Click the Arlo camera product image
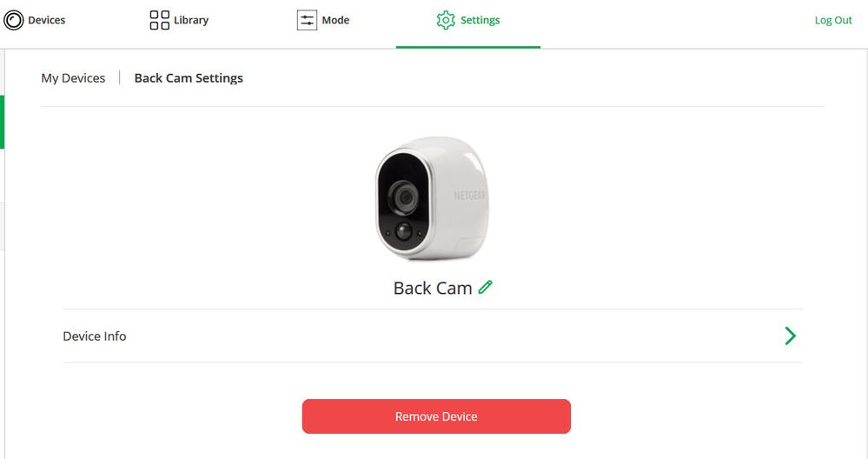This screenshot has height=459, width=868. (x=433, y=198)
